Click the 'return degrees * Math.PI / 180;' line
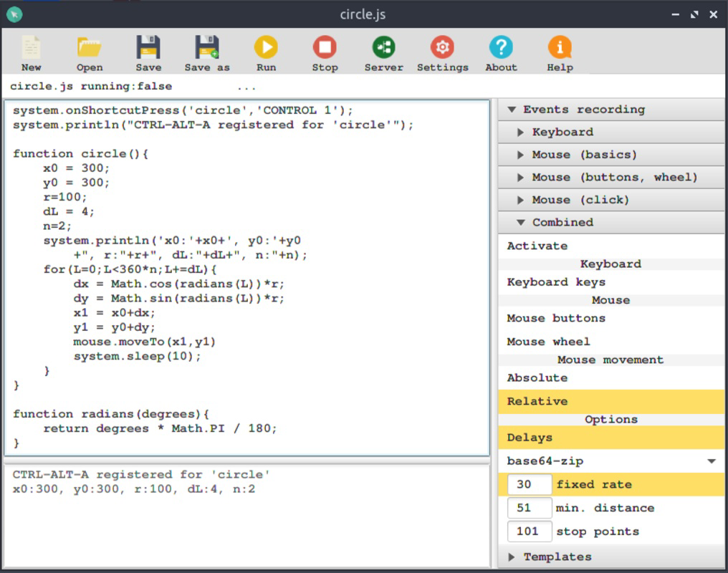The width and height of the screenshot is (728, 573). (160, 428)
